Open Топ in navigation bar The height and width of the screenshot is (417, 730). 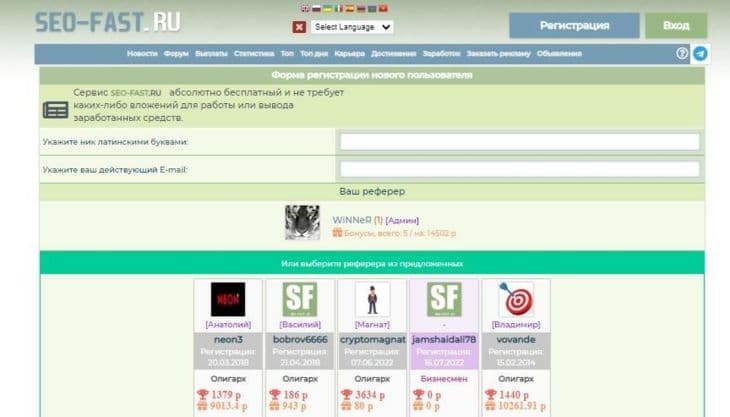coord(287,54)
